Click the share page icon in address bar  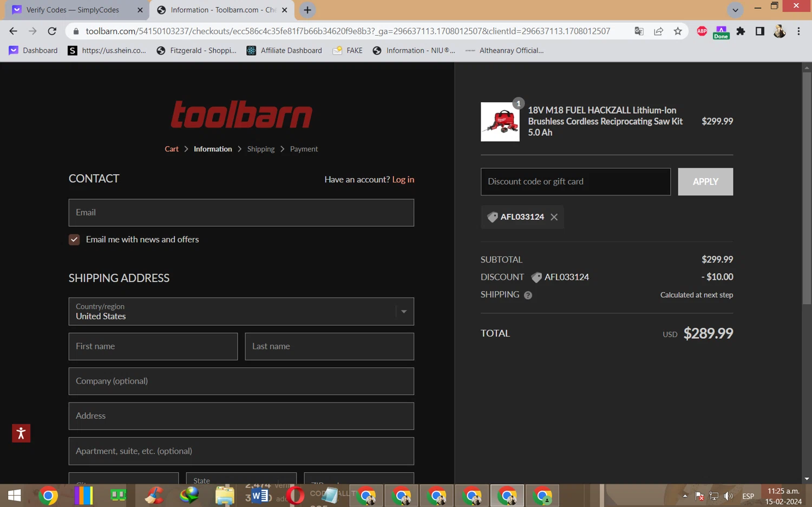coord(658,31)
